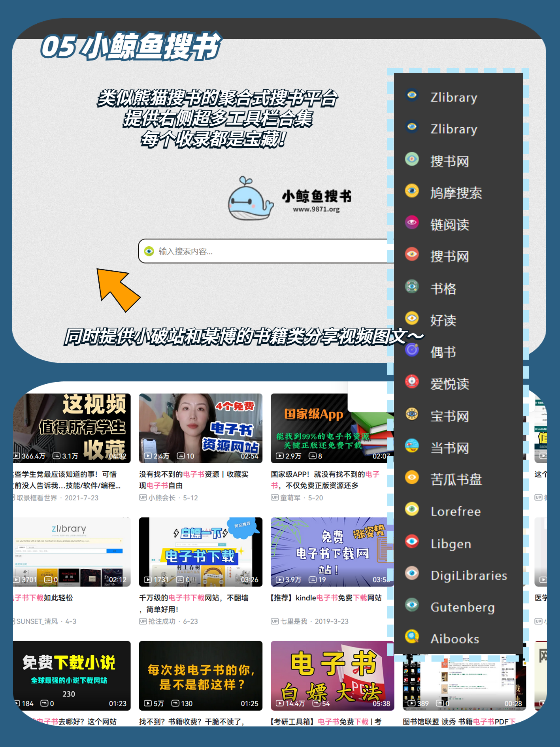Visit uploader SUNSET_清风's profile

tap(37, 622)
